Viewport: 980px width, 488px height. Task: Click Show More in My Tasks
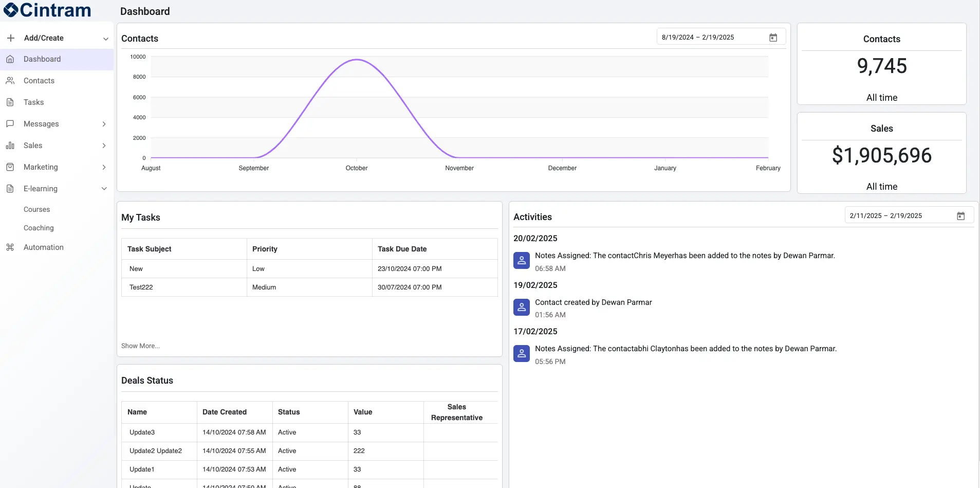click(140, 346)
